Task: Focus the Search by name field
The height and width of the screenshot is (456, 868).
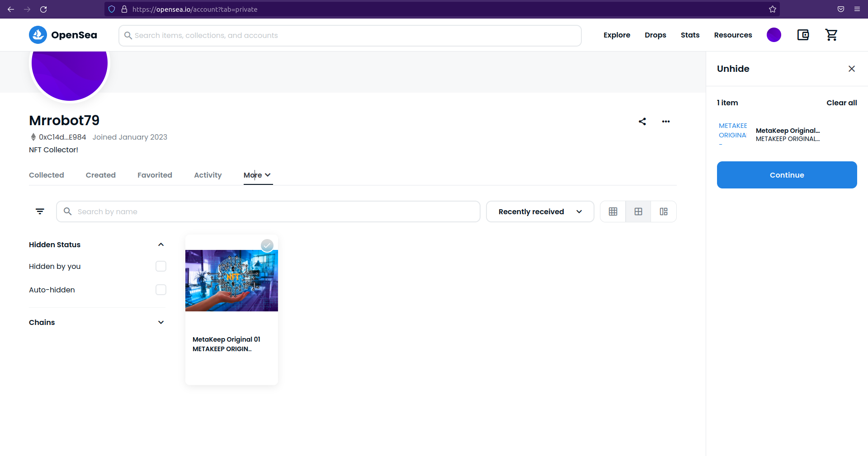Action: (268, 212)
